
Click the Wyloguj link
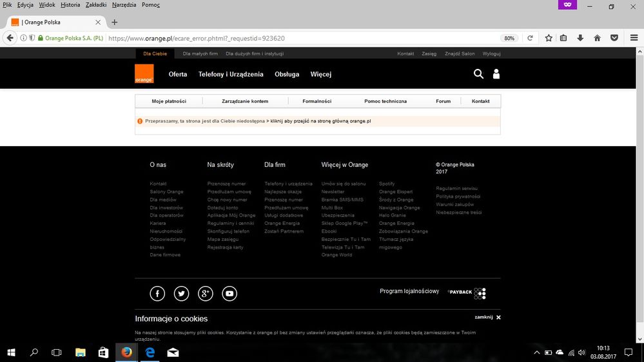tap(491, 53)
